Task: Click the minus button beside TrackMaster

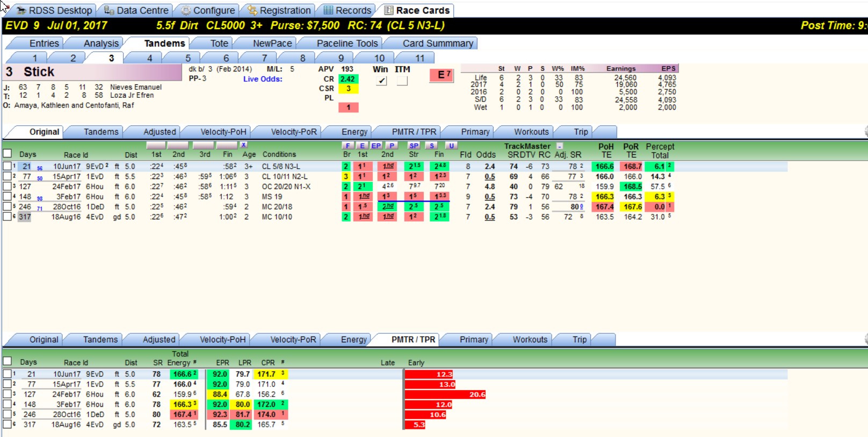Action: coord(560,146)
